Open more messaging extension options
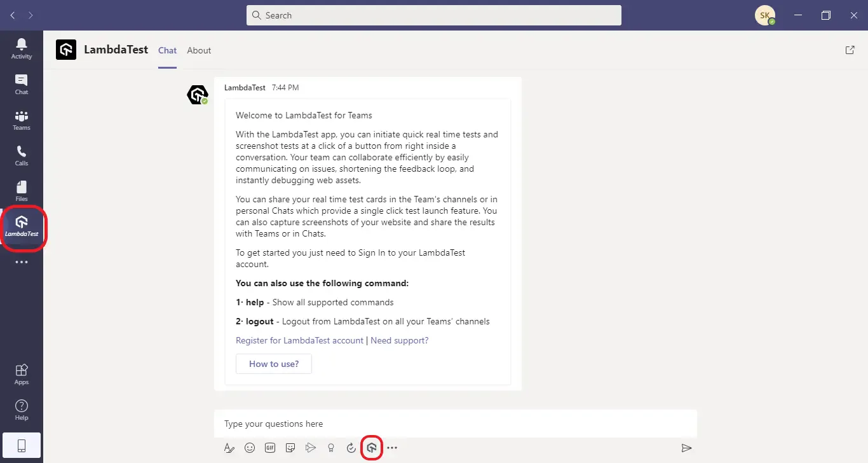Screen dimensions: 868x463 tap(392, 448)
